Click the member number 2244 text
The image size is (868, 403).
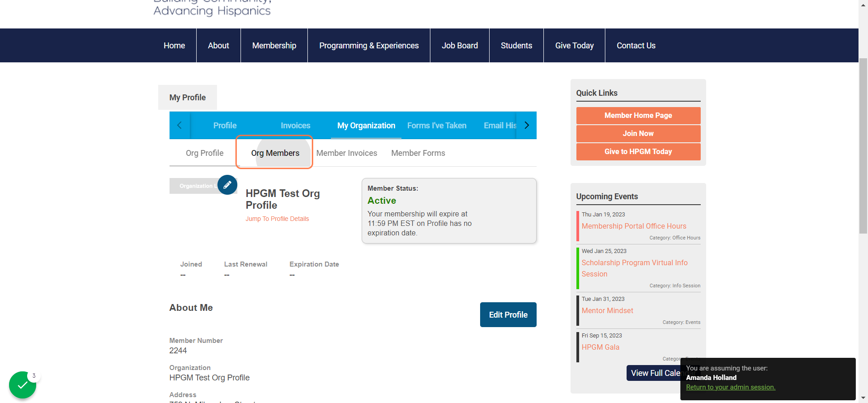[x=178, y=351]
